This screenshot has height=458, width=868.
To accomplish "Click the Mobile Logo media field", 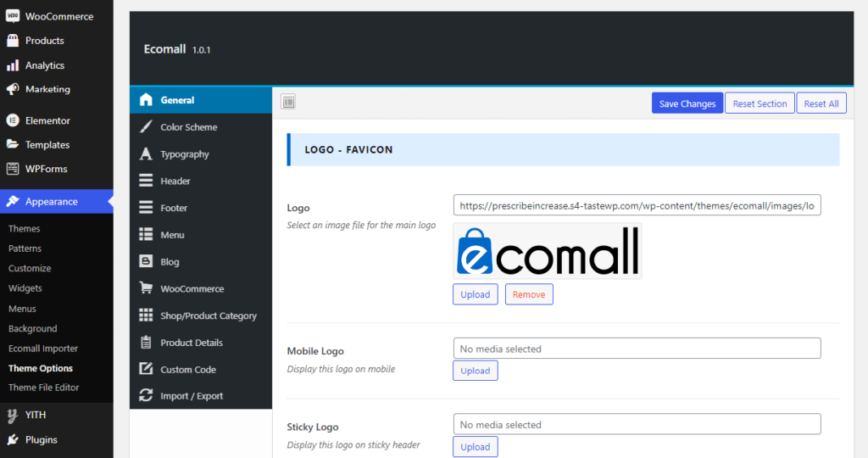I will pyautogui.click(x=637, y=349).
